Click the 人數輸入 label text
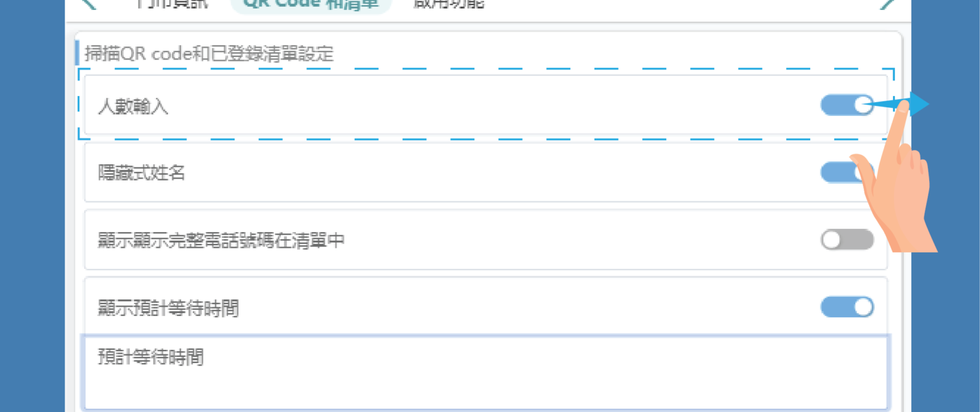The image size is (980, 412). [x=133, y=107]
